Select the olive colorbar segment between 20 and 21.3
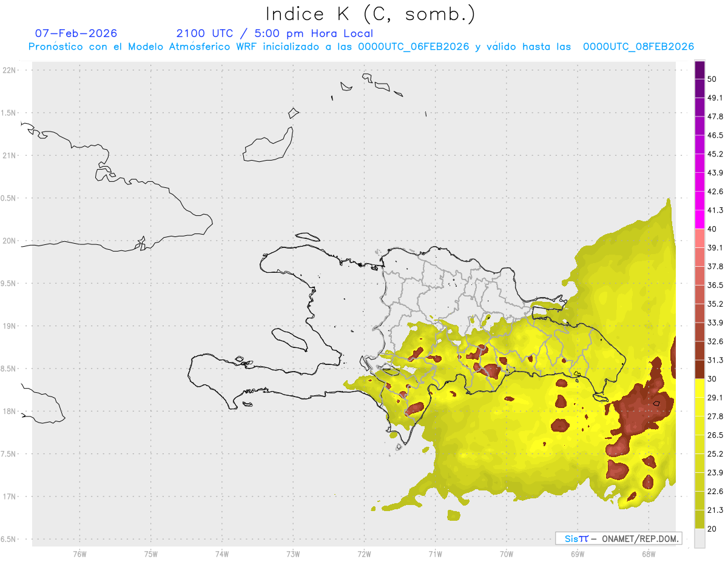Viewport: 728px width, 562px height. pyautogui.click(x=699, y=520)
